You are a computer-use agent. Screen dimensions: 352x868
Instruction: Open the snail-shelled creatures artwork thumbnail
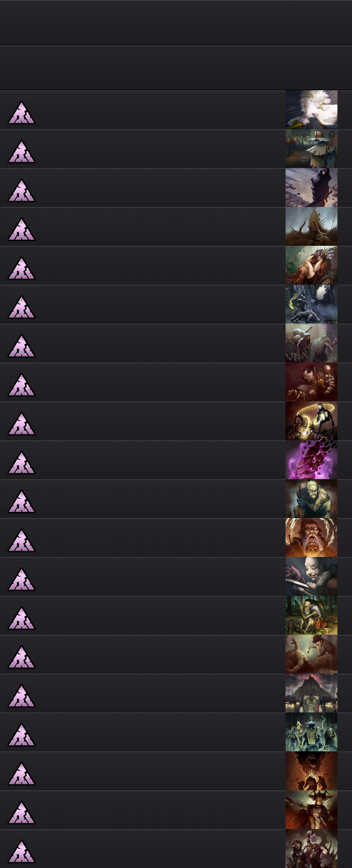tap(312, 343)
